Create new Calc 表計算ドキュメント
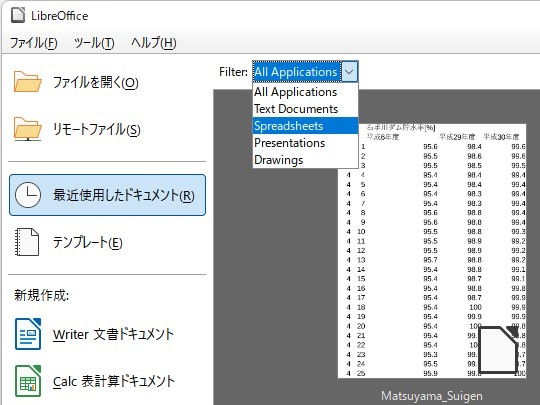The height and width of the screenshot is (405, 540). 114,382
